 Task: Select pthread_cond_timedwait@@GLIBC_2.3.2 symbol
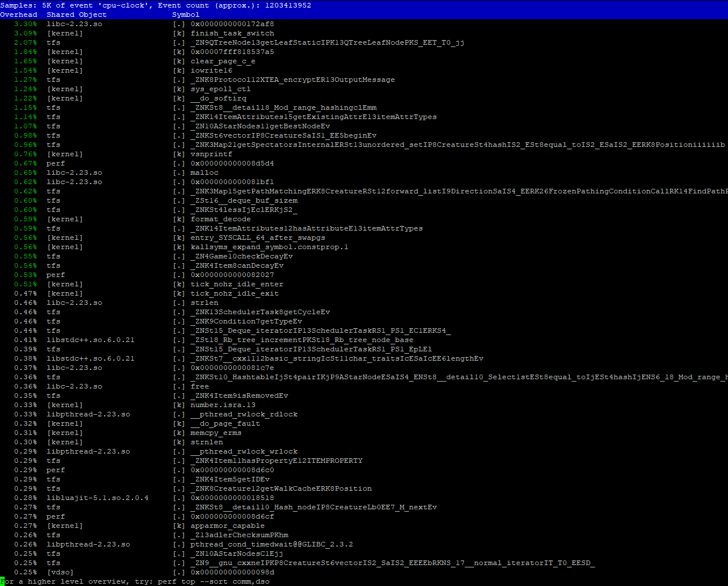(272, 544)
